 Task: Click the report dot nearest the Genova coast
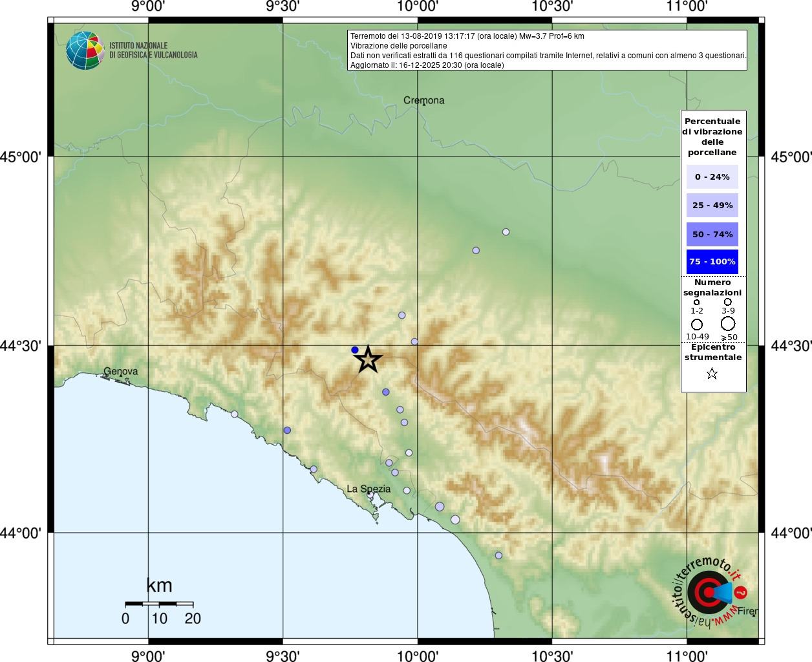235,414
